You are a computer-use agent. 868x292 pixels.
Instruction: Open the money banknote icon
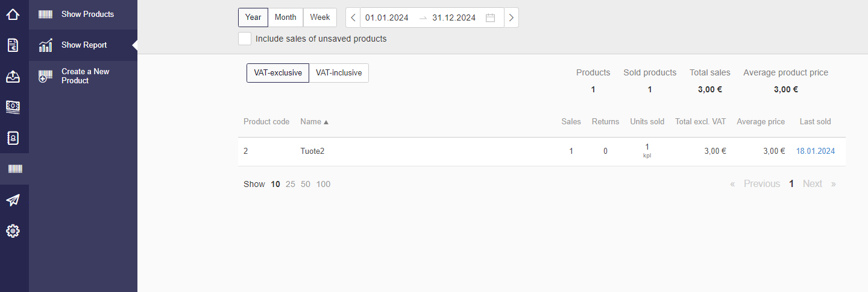pyautogui.click(x=13, y=107)
